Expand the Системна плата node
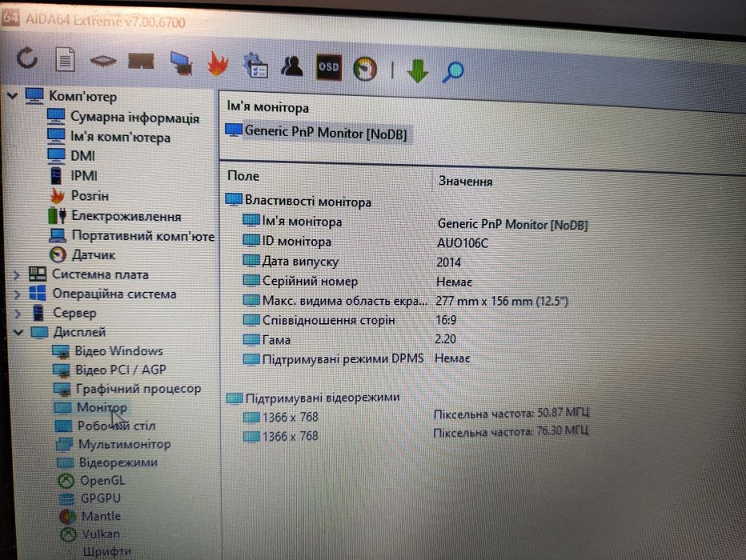 coord(16,274)
